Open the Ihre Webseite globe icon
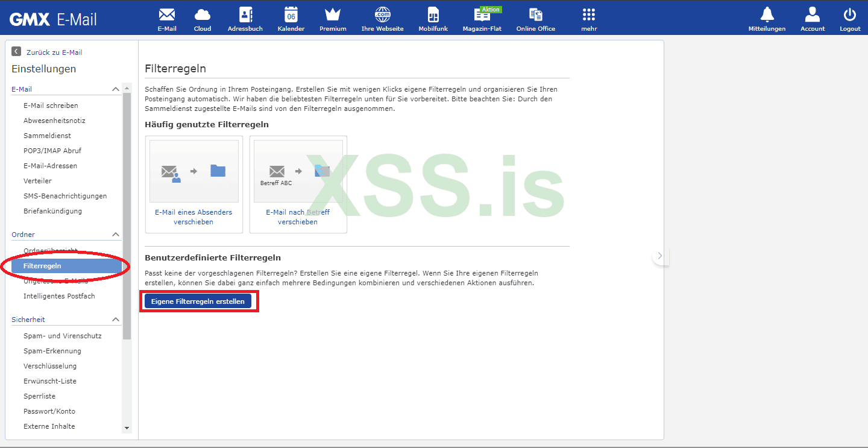 click(382, 14)
